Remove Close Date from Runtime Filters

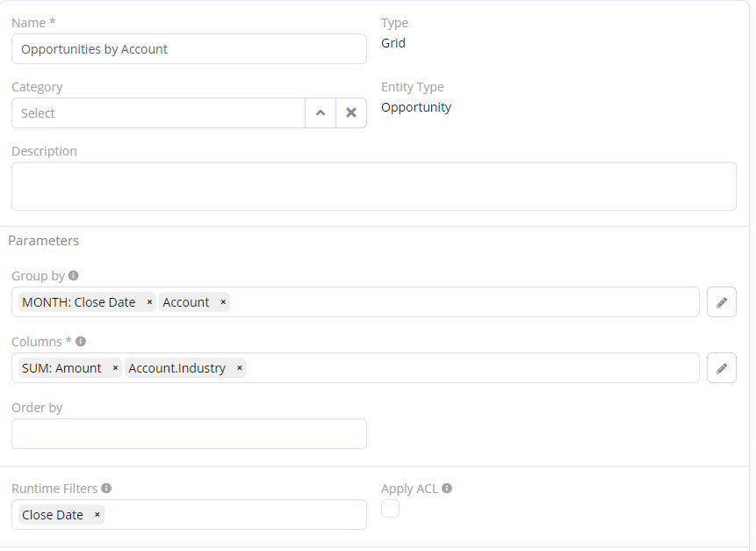[x=97, y=515]
